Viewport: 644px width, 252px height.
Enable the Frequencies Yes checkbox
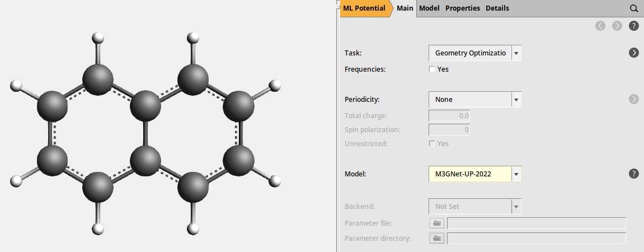tap(432, 69)
